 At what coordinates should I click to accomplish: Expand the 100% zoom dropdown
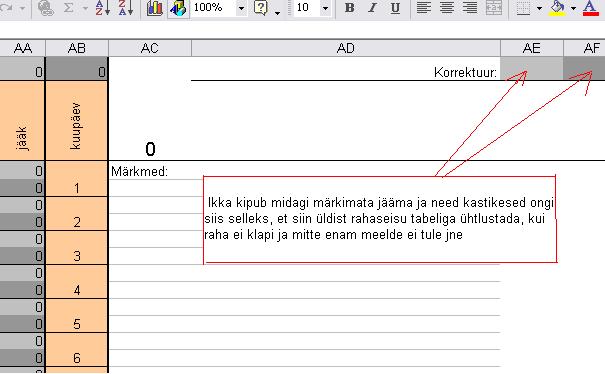tap(241, 8)
